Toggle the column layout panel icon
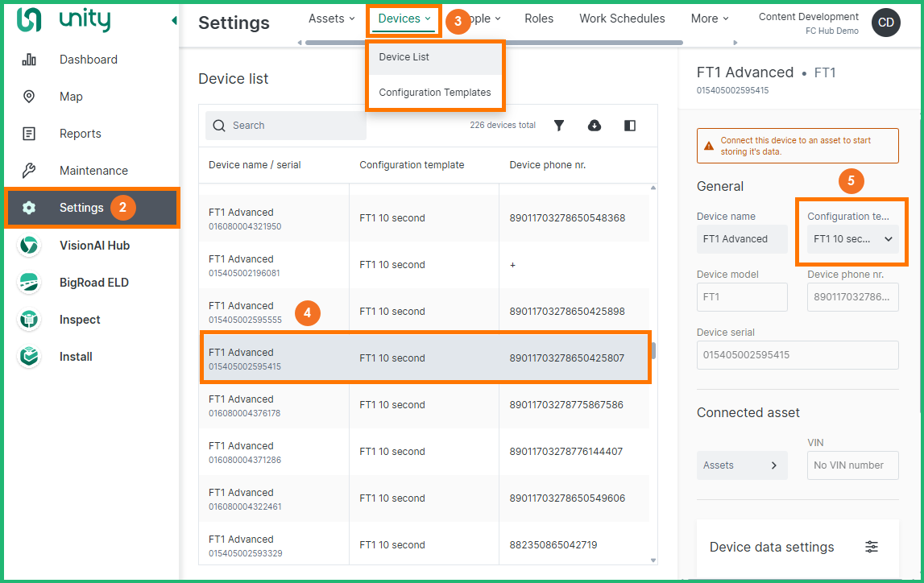 pos(630,126)
